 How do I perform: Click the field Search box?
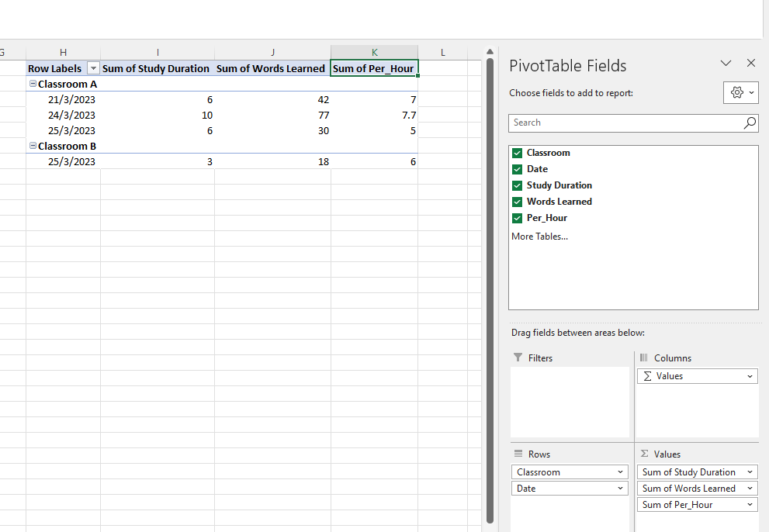pos(633,123)
